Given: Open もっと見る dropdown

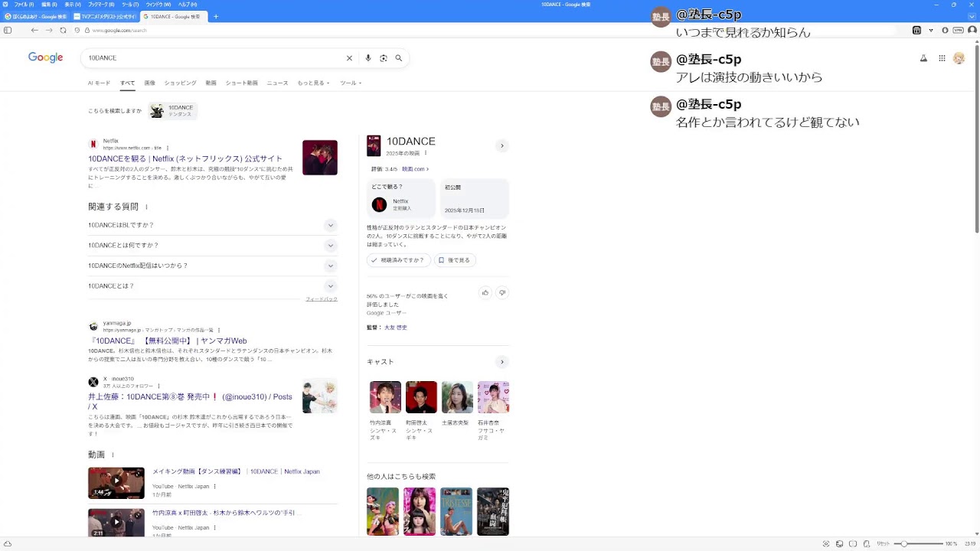Looking at the screenshot, I should click(313, 83).
